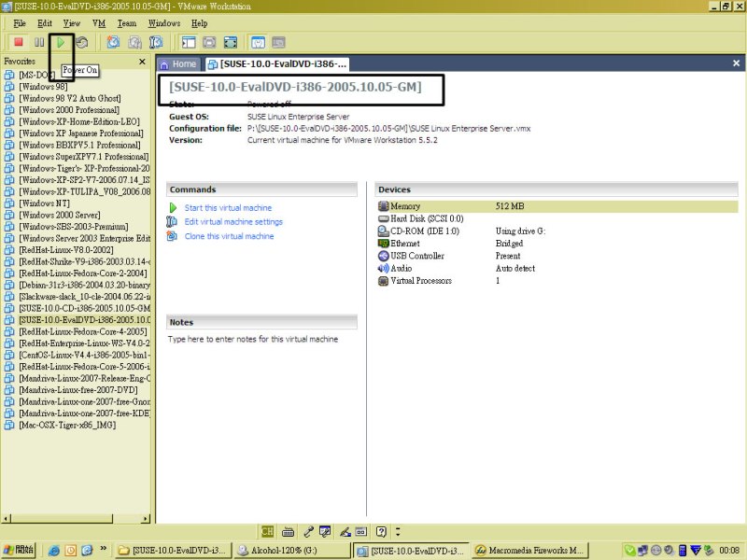Click the Summary View toolbar icon
The image size is (747, 560).
click(258, 42)
